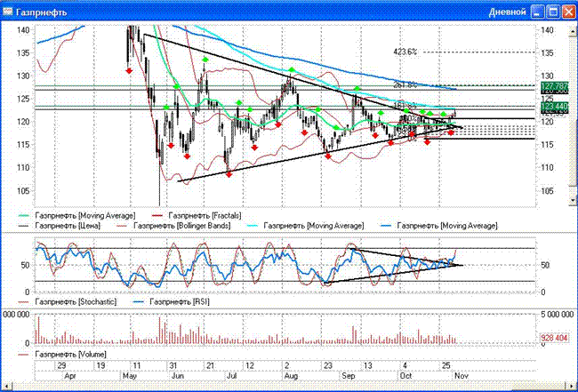
Task: Click the Газпрнефть window icon in title bar
Action: pyautogui.click(x=7, y=12)
